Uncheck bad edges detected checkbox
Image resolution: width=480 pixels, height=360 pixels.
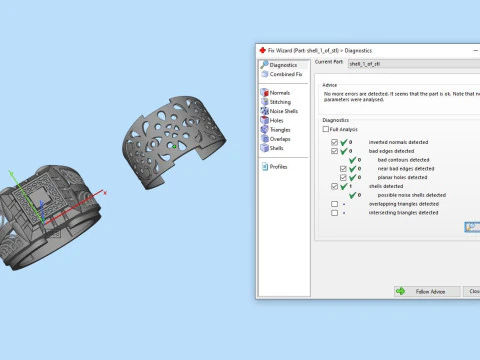(x=334, y=151)
